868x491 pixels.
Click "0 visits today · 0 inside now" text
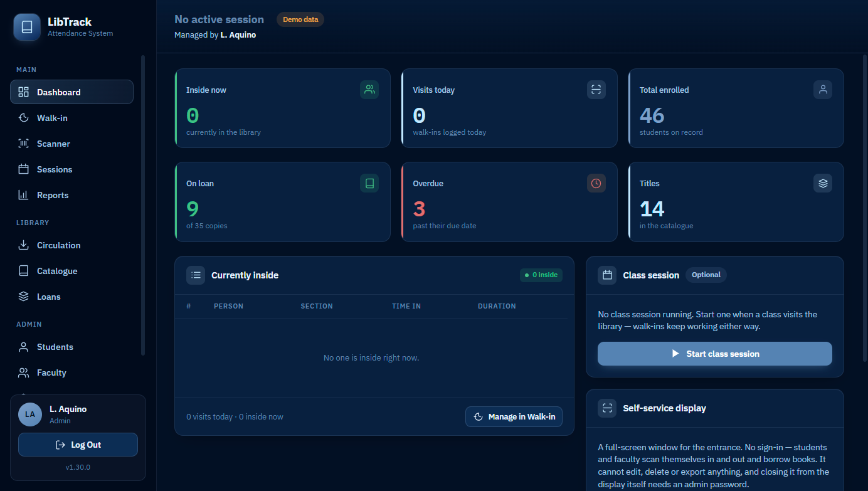coord(235,416)
